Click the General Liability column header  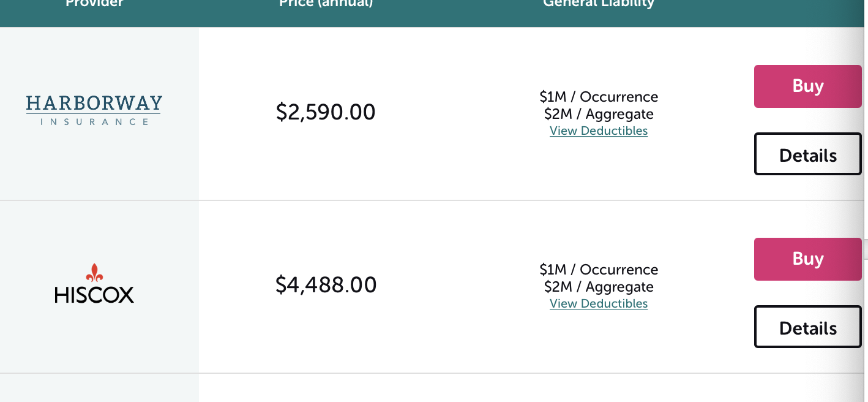[598, 4]
